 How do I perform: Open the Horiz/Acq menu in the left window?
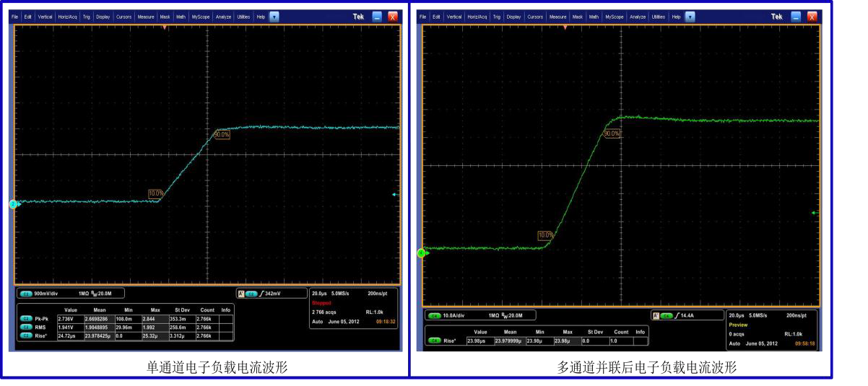pos(68,17)
